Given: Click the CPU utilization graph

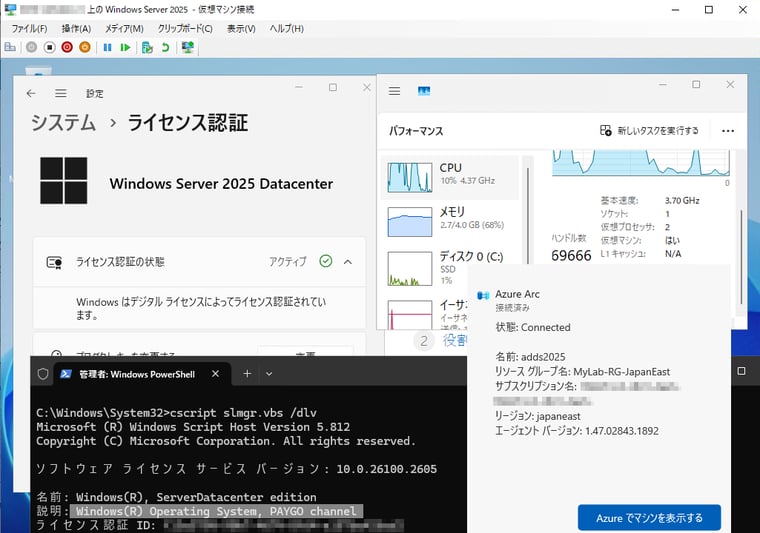Looking at the screenshot, I should click(641, 163).
